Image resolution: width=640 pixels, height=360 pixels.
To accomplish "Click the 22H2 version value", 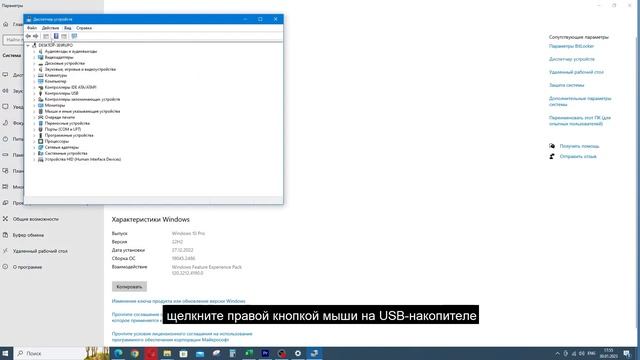I will (177, 242).
